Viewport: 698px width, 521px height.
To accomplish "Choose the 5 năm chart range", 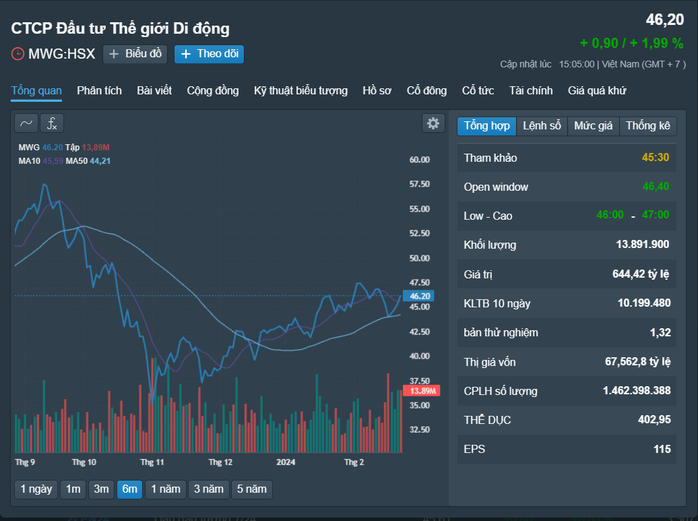I will pyautogui.click(x=252, y=489).
